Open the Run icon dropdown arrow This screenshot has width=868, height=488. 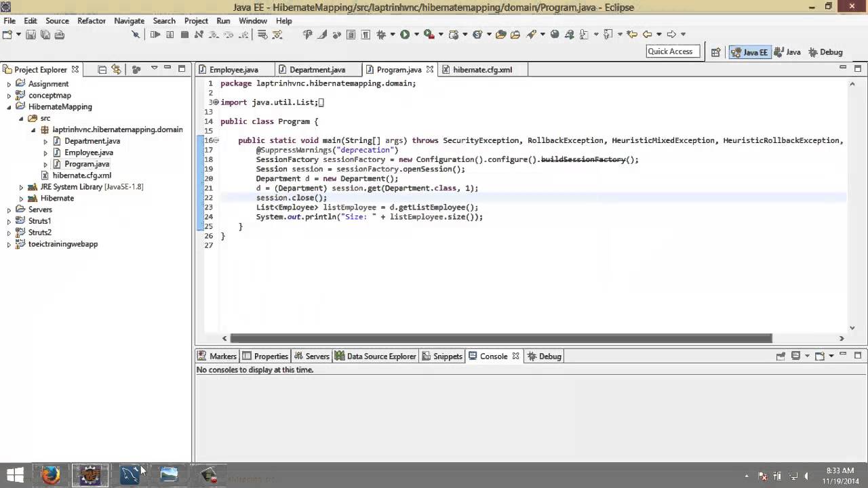pyautogui.click(x=415, y=35)
